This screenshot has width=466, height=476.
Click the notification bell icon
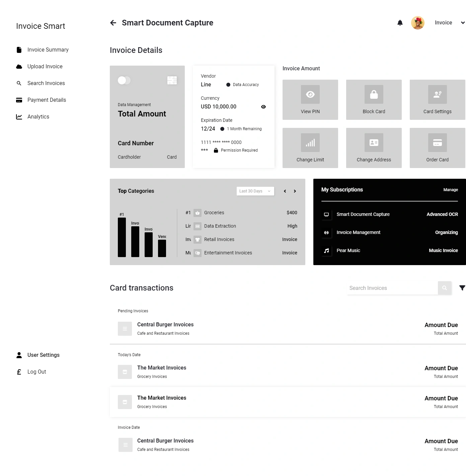pos(400,23)
